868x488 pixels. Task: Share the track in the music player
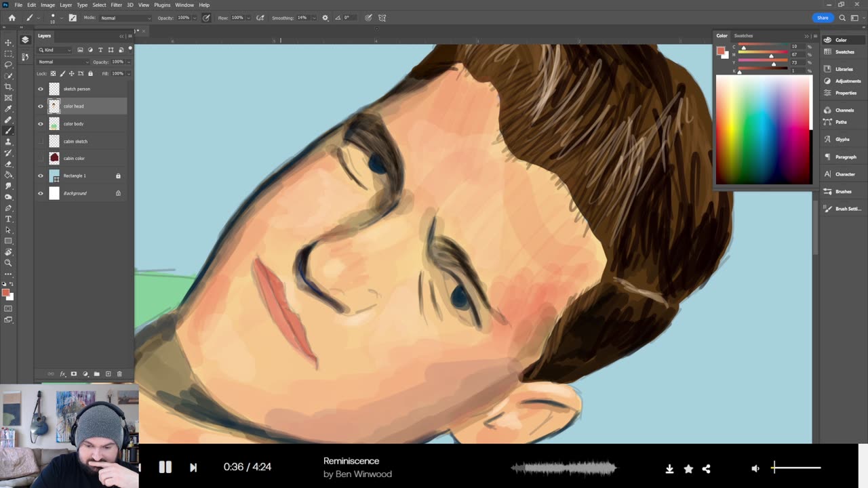[706, 468]
